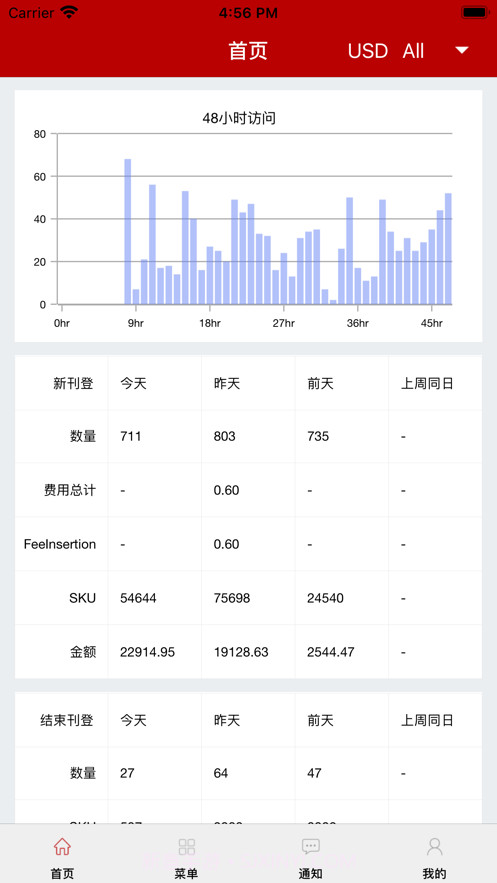Tap the 今天 column in 新刊登 table
Image resolution: width=497 pixels, height=883 pixels.
(x=133, y=384)
